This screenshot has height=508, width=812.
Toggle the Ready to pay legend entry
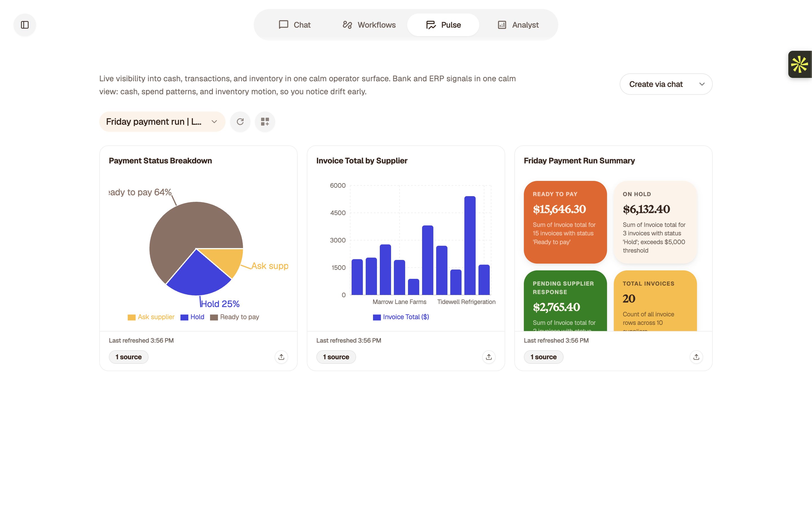coord(235,317)
